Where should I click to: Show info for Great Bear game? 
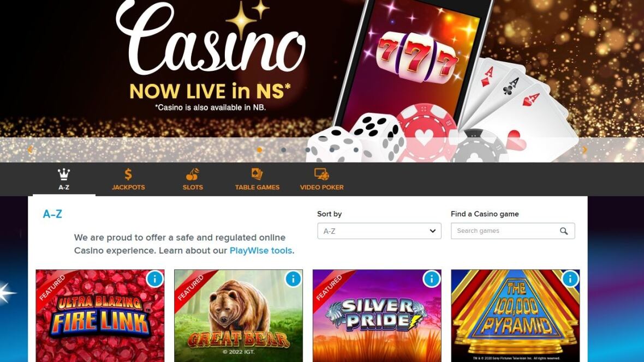293,279
